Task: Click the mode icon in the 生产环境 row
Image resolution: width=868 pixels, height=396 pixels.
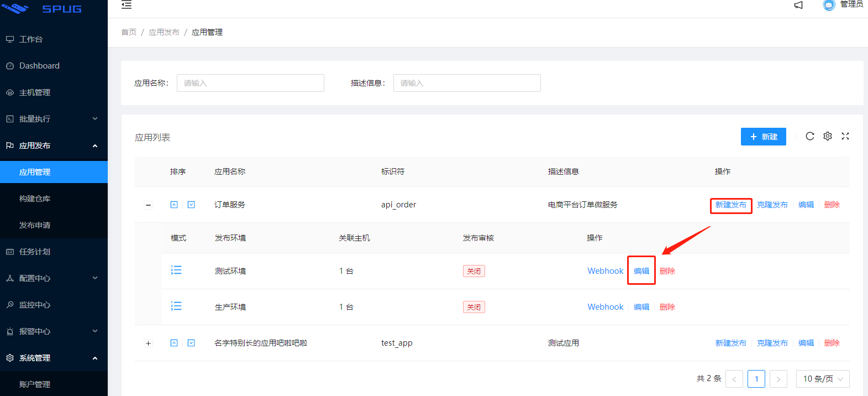Action: 176,306
